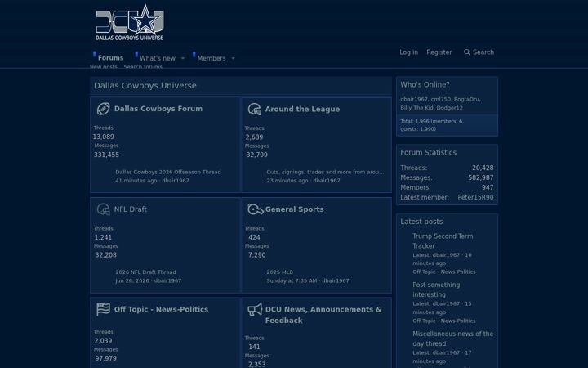This screenshot has height=368, width=588.
Task: Click dbair1967 under the 2025 MLB thread
Action: (x=336, y=280)
